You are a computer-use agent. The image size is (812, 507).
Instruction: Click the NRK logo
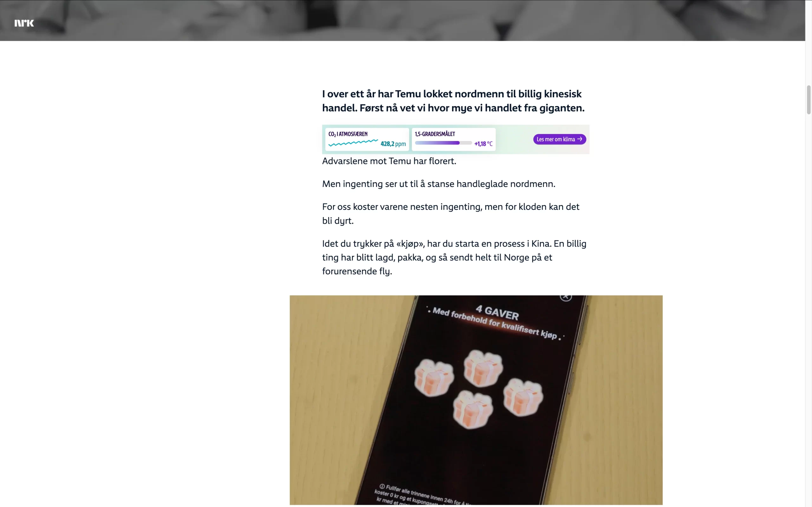coord(24,23)
